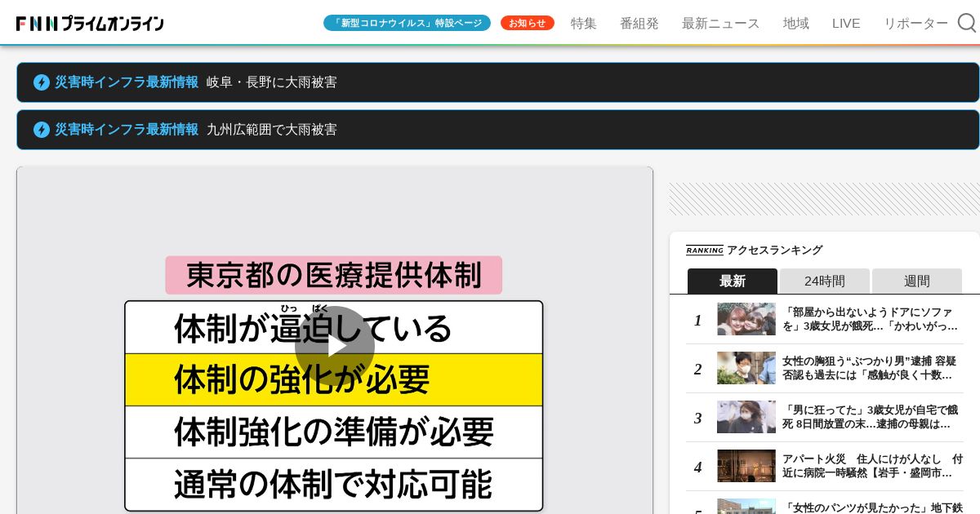Click lightning icon beside 岐阜・長野 alert
Screen dimensions: 980x514
[42, 82]
